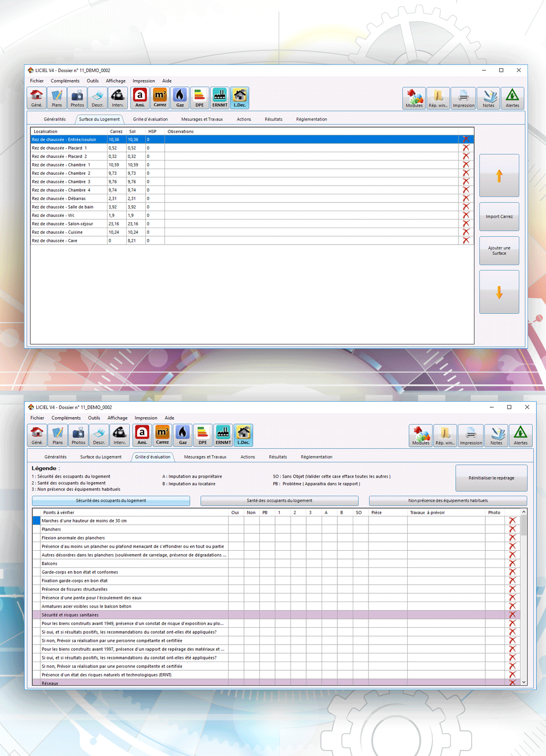546x756 pixels.
Task: Open the DPE module in the Surface du Logement window
Action: 200,98
